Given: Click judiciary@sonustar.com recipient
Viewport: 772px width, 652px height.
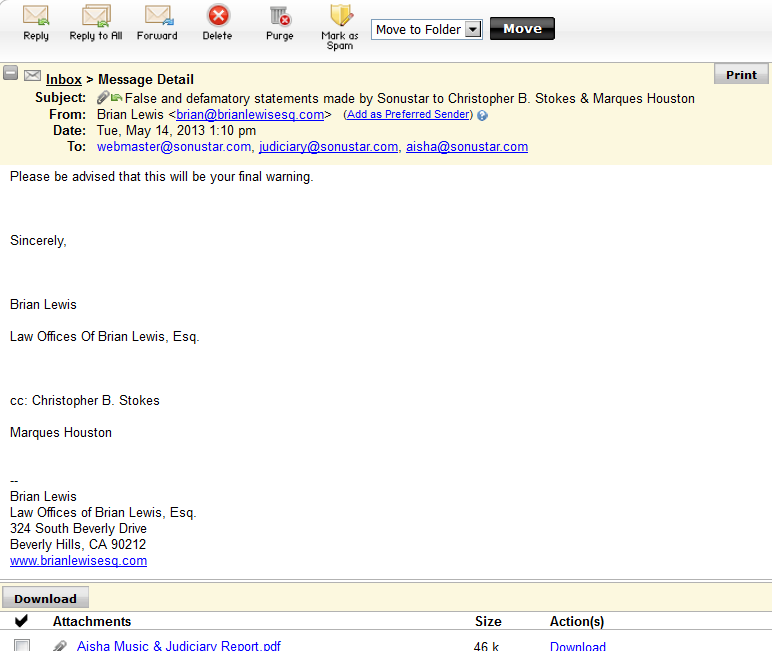Looking at the screenshot, I should [328, 147].
